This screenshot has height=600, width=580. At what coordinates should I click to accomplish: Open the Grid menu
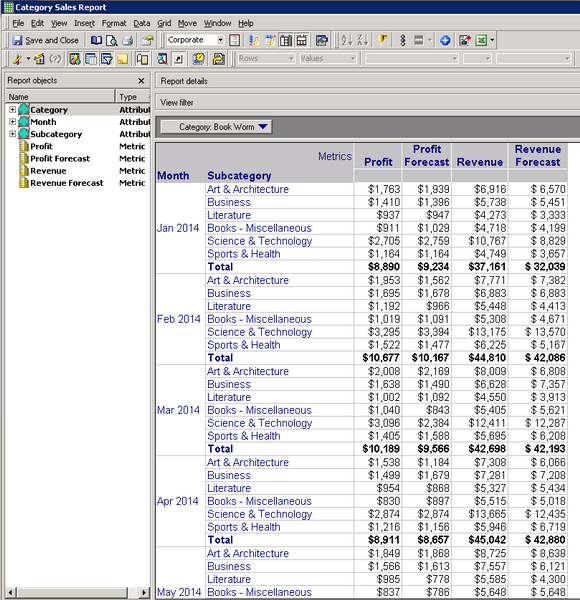coord(164,23)
